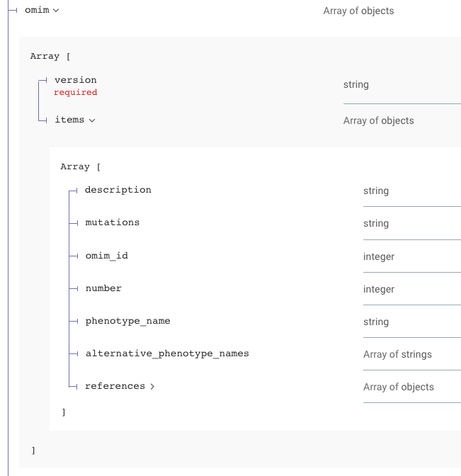
Task: Click the mutations property name
Action: point(113,222)
